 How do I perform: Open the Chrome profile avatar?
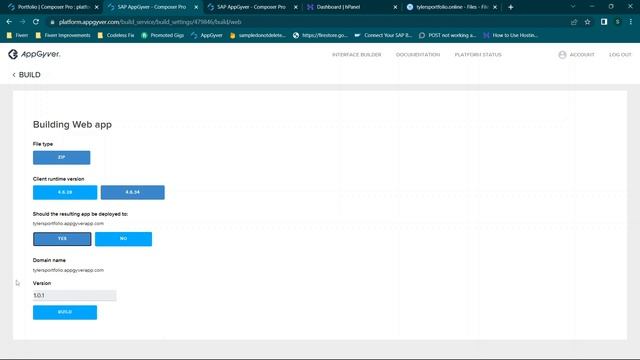pos(618,22)
